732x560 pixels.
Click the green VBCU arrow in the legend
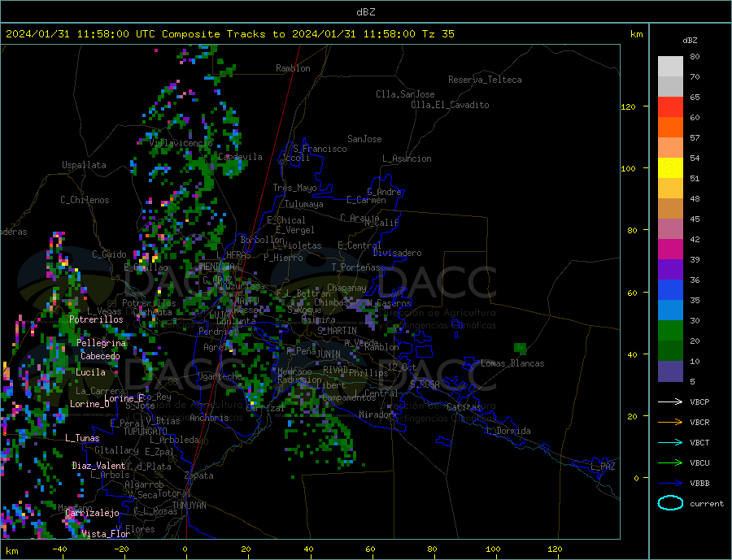point(670,463)
